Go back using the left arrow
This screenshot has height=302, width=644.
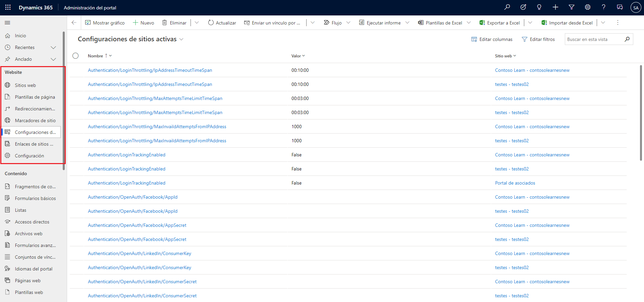(x=74, y=22)
